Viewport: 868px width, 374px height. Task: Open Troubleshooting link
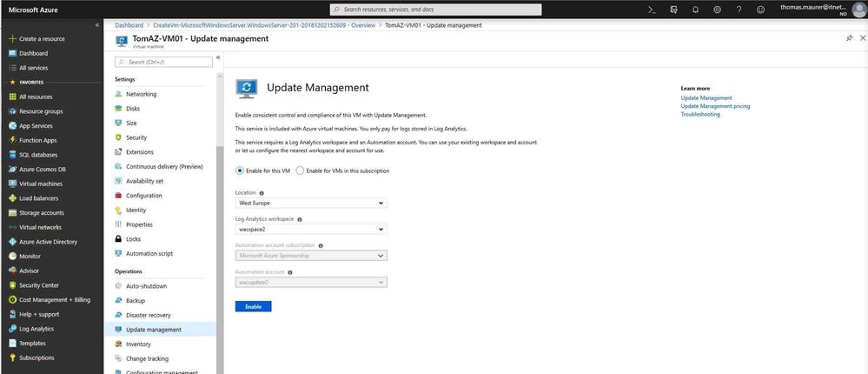[x=700, y=114]
